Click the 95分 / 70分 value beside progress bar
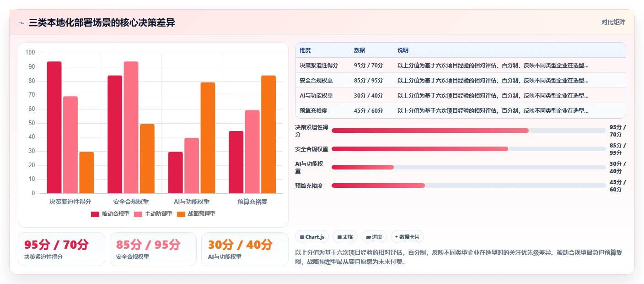The width and height of the screenshot is (644, 284). click(x=618, y=131)
